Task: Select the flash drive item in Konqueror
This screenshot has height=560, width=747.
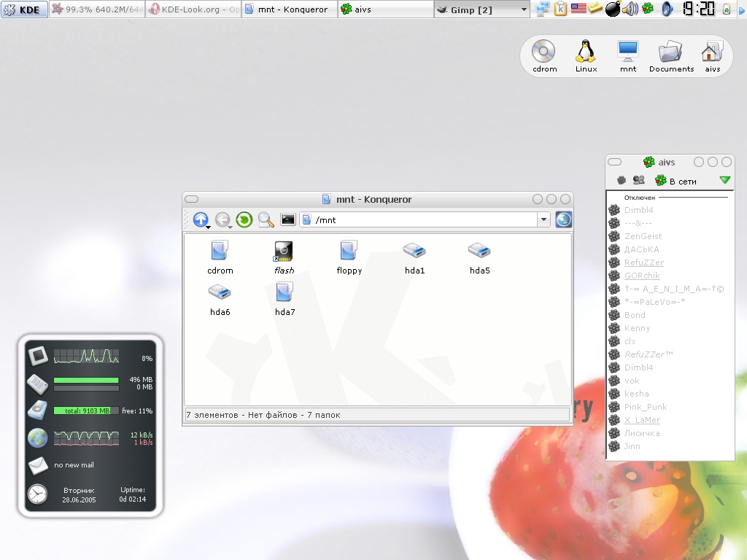Action: click(284, 257)
